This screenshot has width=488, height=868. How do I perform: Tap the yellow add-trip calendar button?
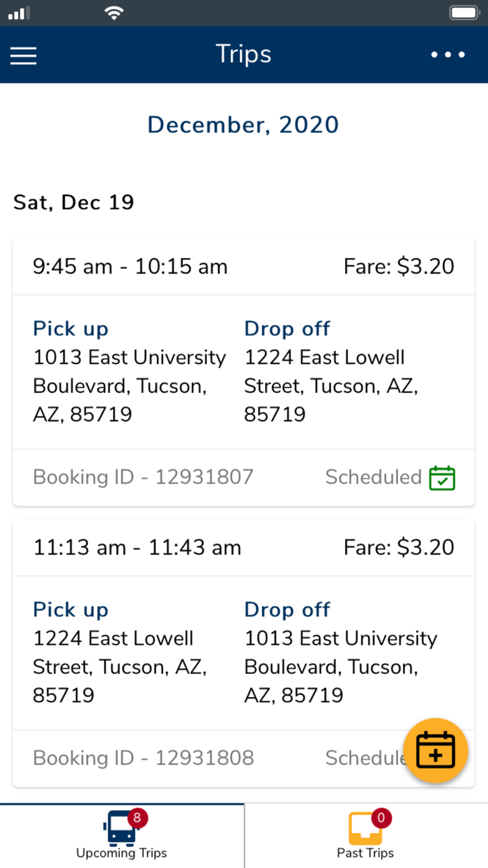click(x=435, y=750)
